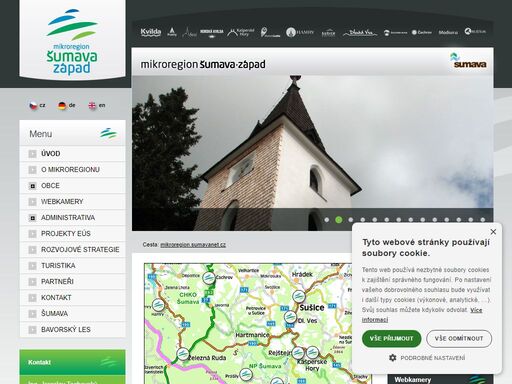Select the first slideshow dot
The width and height of the screenshot is (512, 384).
click(327, 220)
